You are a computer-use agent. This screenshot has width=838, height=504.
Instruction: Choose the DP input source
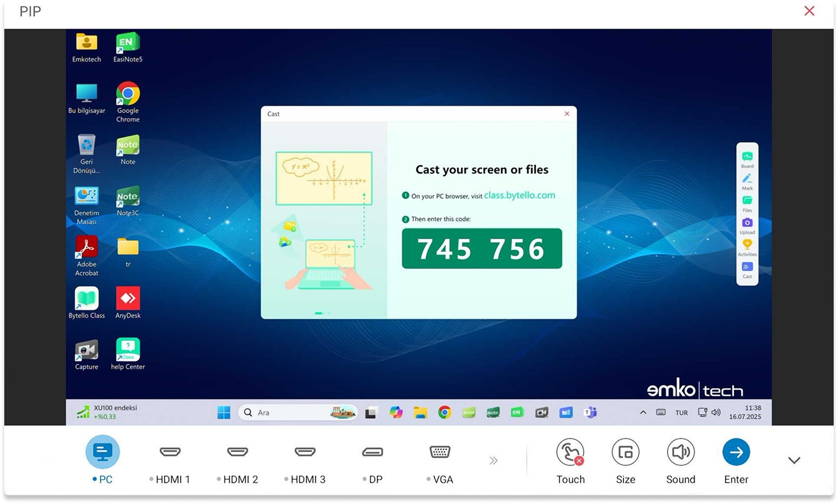[x=373, y=452]
